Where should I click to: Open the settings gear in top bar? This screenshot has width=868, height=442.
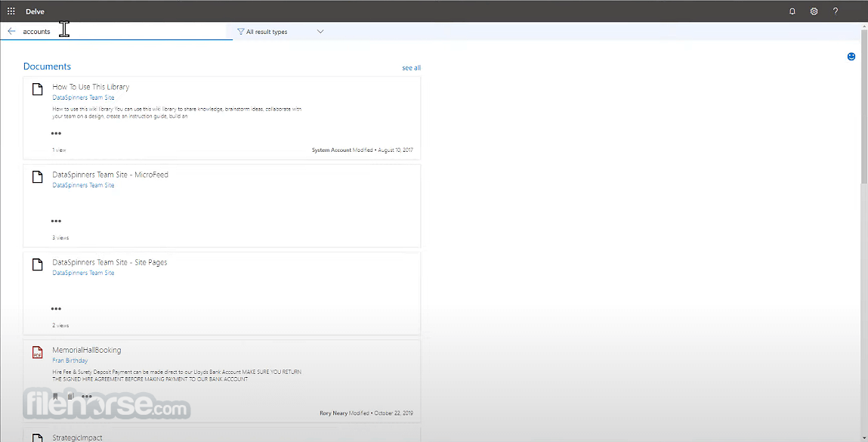click(x=814, y=11)
